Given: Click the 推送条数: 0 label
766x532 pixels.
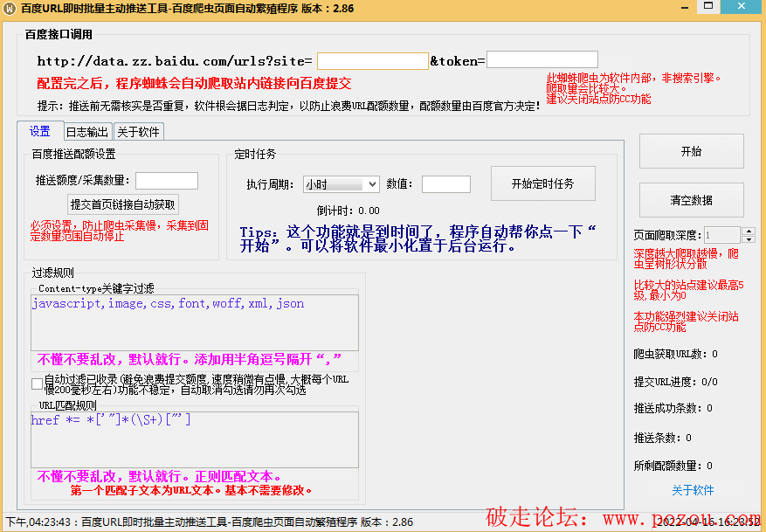Looking at the screenshot, I should point(662,438).
